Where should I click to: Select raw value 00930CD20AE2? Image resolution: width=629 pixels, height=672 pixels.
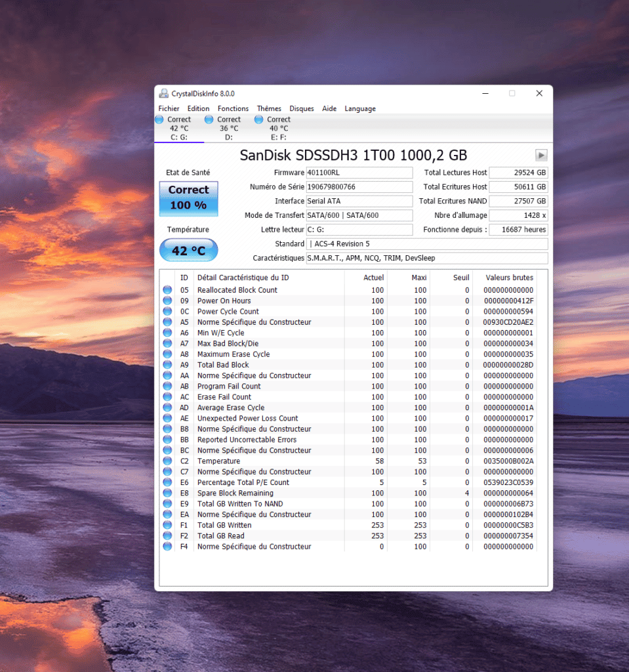point(508,322)
